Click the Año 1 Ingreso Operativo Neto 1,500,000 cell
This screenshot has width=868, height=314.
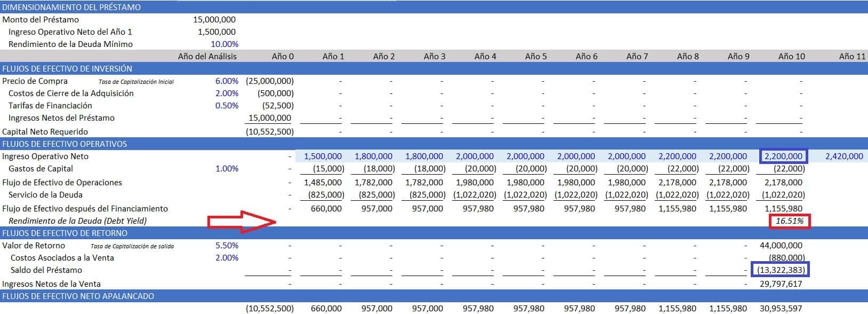tap(323, 156)
